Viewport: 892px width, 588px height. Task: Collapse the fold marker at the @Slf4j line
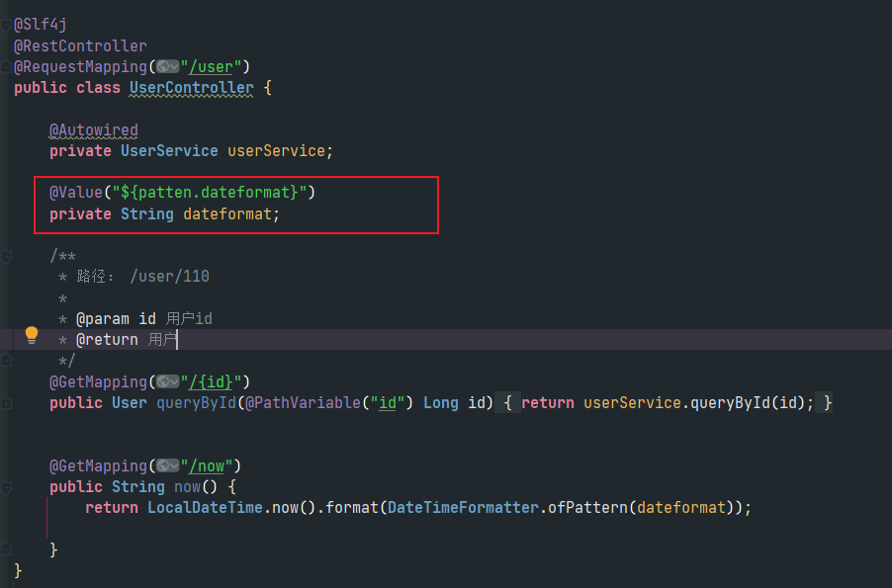6,26
